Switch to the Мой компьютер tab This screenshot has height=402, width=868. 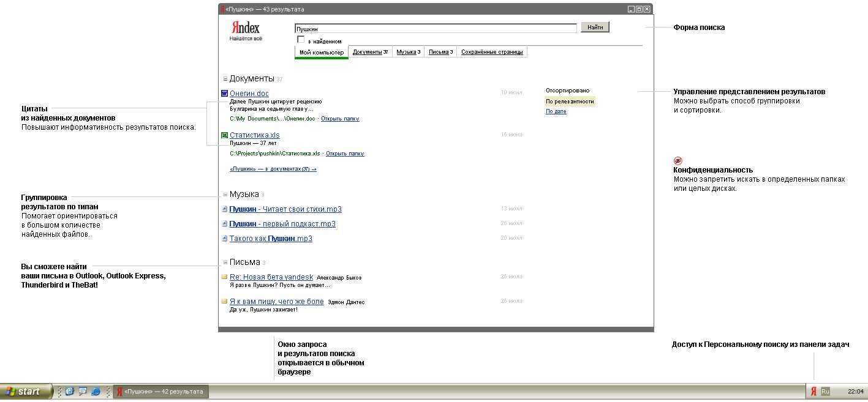pos(322,53)
